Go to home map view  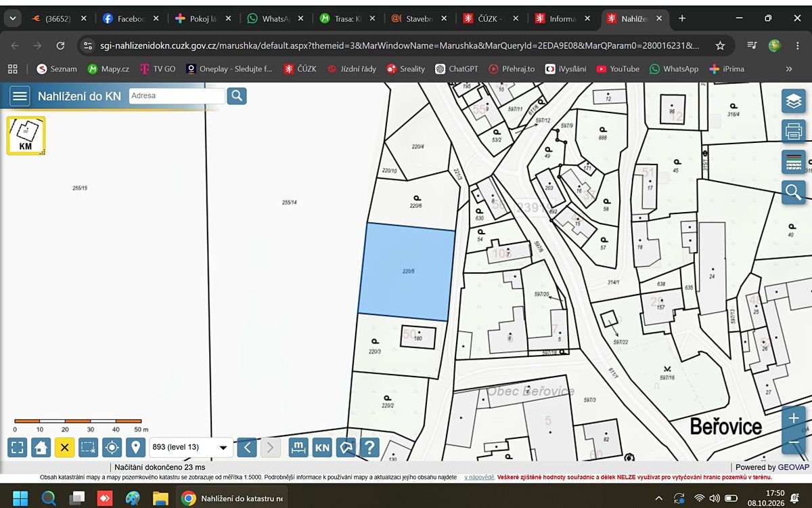coord(41,447)
